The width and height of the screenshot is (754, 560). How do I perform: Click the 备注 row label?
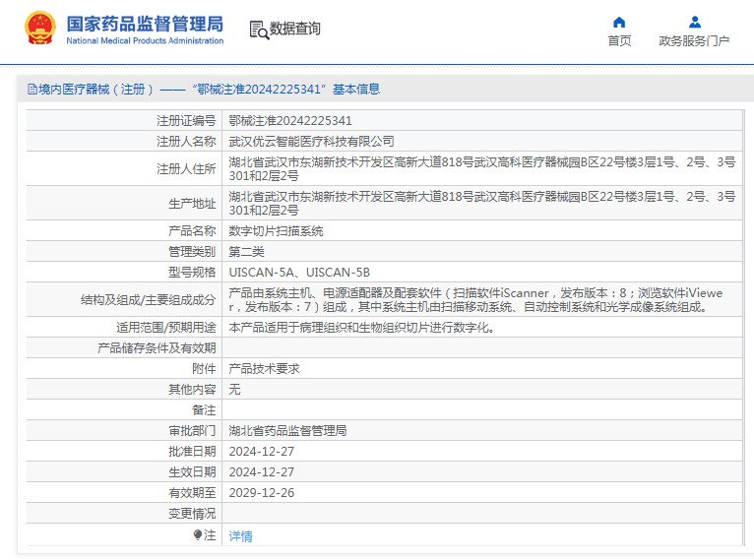point(204,410)
